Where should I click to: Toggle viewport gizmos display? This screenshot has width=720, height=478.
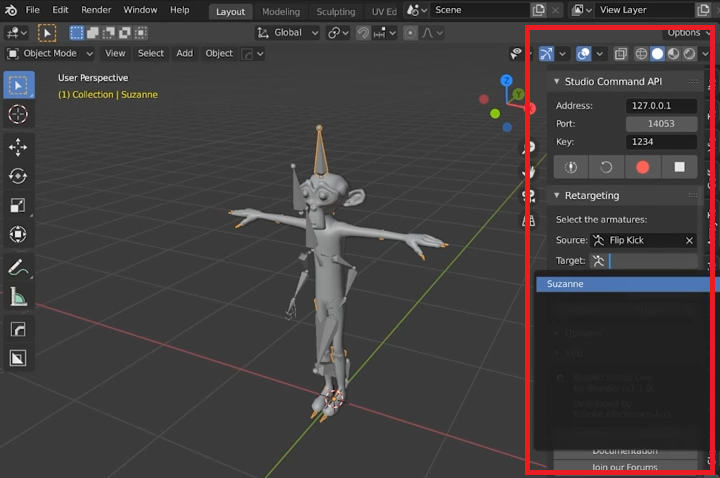point(546,54)
